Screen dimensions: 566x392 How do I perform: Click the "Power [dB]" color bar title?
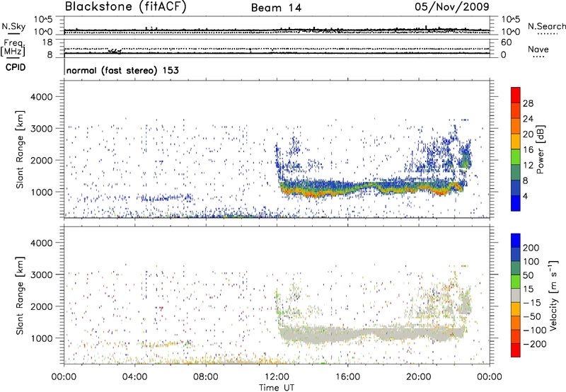coord(540,149)
